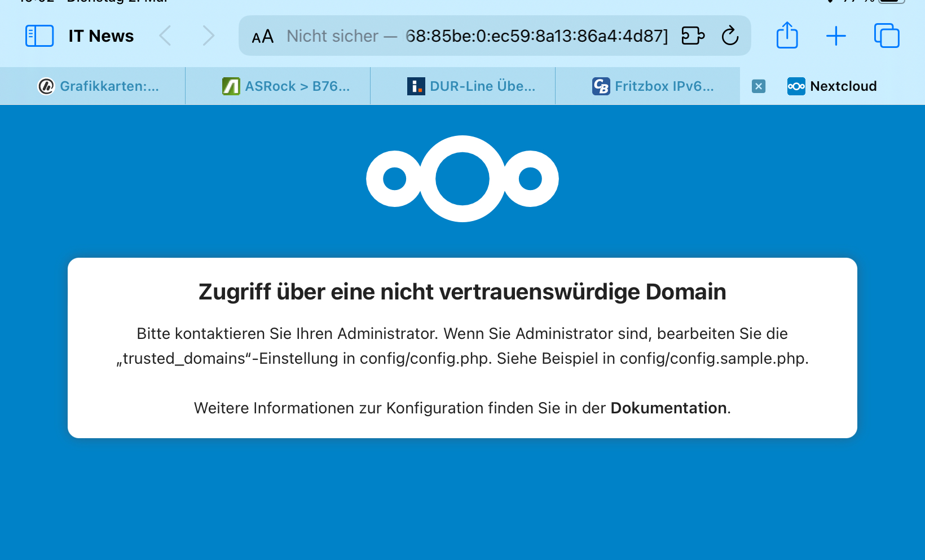Switch to the Grafikkarten tab
925x560 pixels.
pyautogui.click(x=93, y=86)
